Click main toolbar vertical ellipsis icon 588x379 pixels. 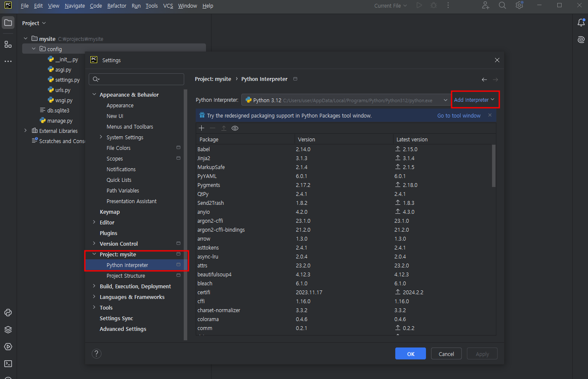tap(448, 6)
